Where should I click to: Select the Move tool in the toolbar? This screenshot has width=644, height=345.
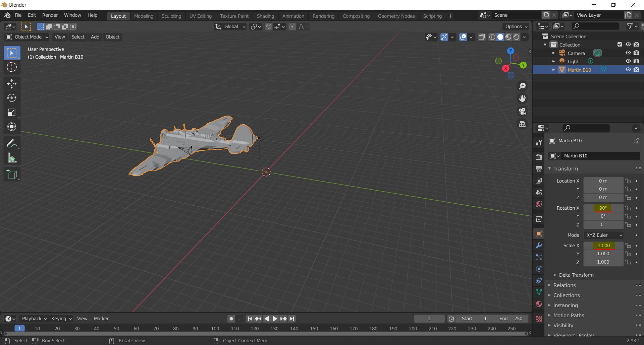tap(12, 83)
